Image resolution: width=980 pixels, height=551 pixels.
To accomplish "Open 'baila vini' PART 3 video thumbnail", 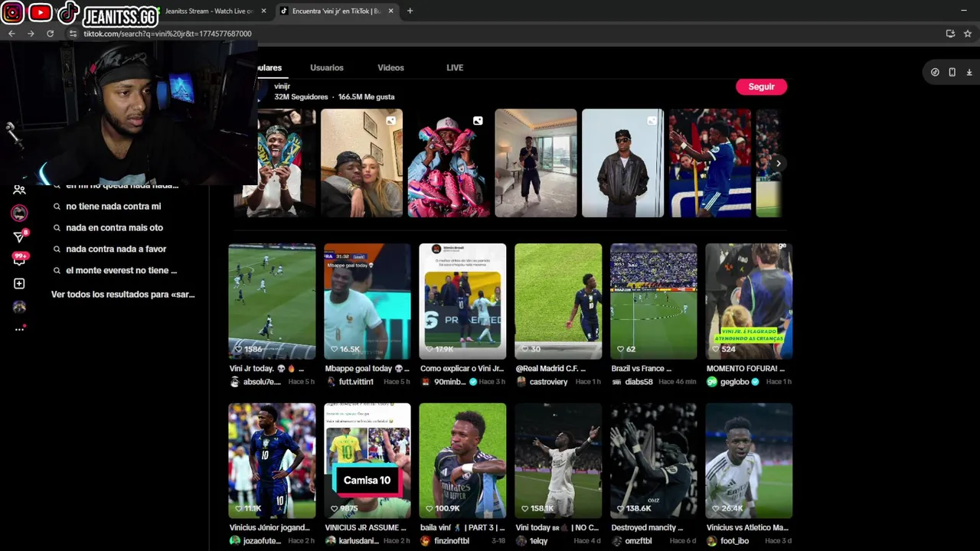I will click(462, 461).
